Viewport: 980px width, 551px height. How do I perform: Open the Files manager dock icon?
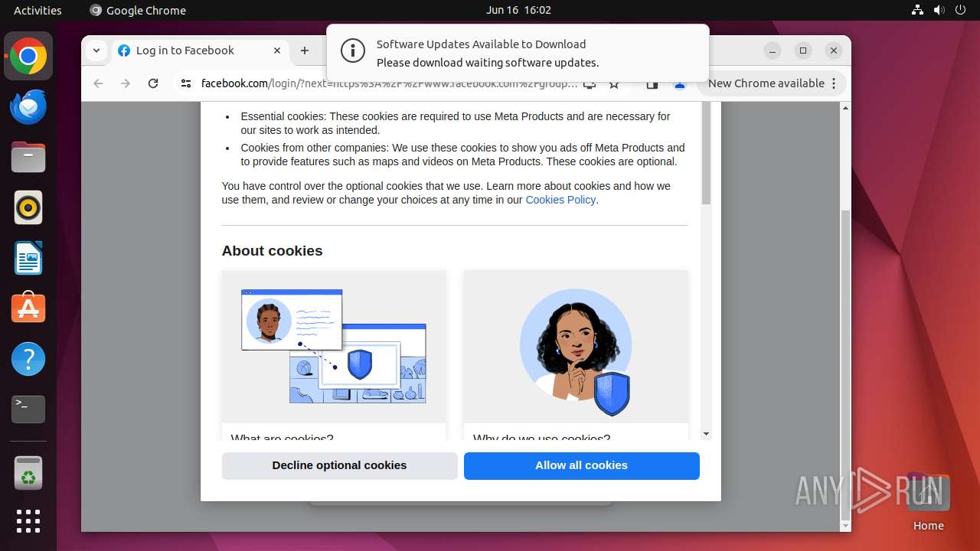tap(28, 157)
